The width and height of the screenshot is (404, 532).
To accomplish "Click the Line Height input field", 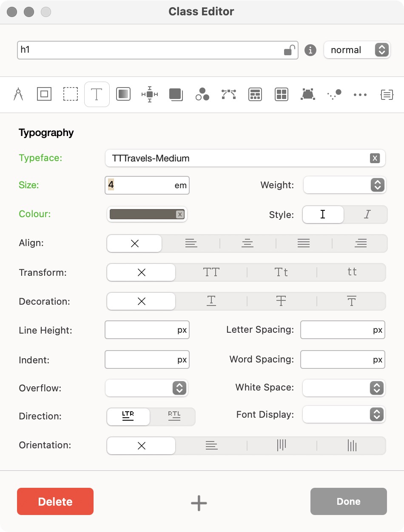I will coord(141,330).
